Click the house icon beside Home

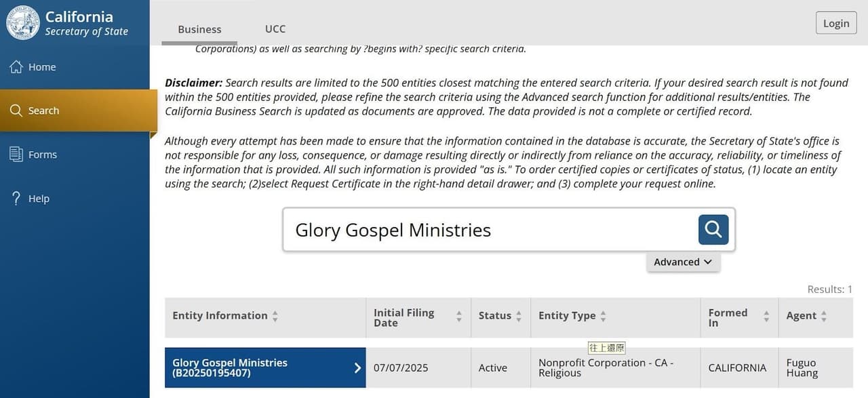click(x=16, y=66)
